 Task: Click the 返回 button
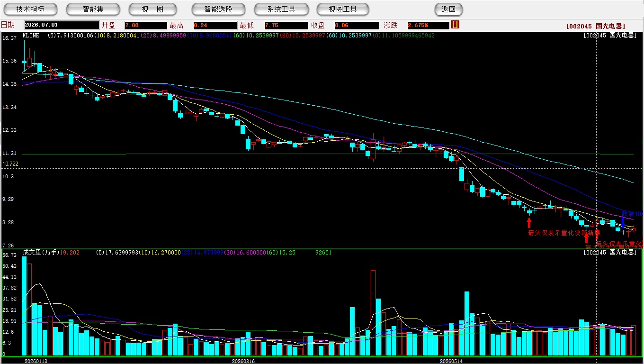coord(448,9)
